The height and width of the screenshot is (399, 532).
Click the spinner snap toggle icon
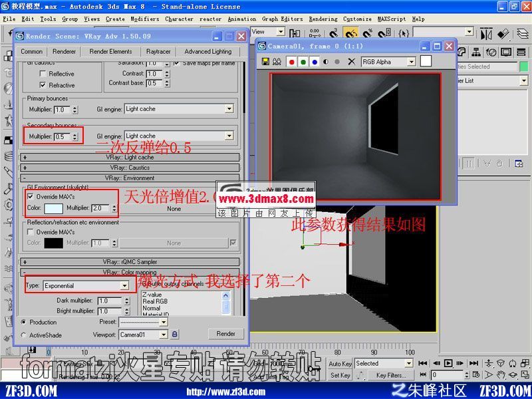coord(384,33)
